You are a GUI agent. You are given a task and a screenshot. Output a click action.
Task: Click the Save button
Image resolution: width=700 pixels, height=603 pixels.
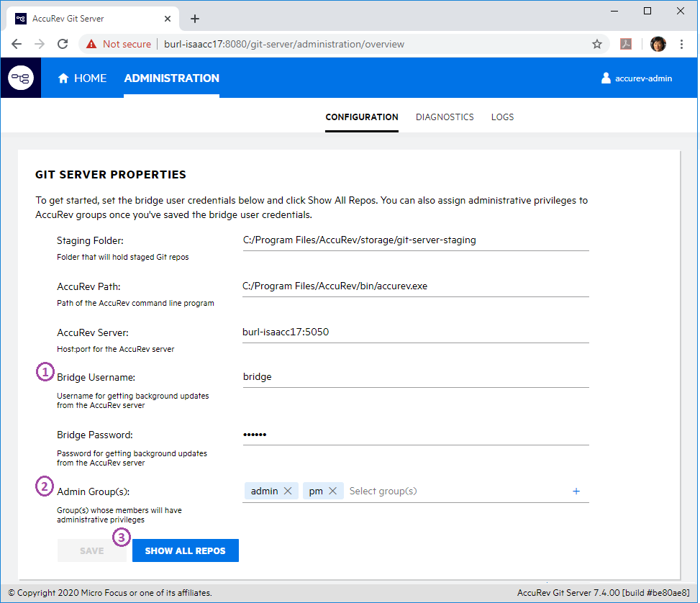92,550
